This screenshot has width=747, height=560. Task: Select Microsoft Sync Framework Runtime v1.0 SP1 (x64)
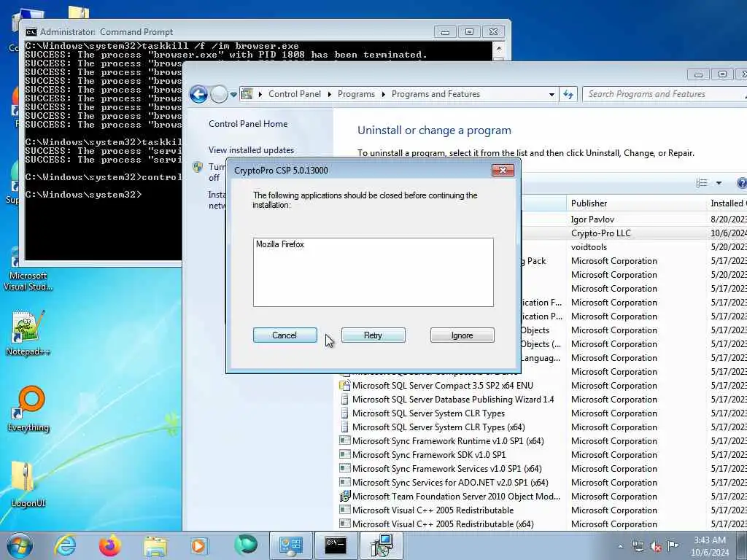click(448, 441)
